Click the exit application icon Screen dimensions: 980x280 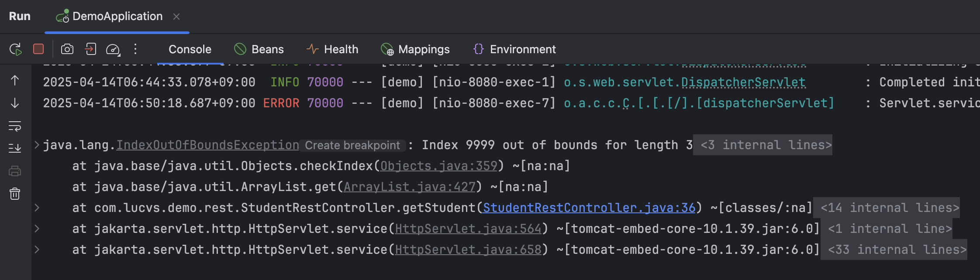(90, 49)
